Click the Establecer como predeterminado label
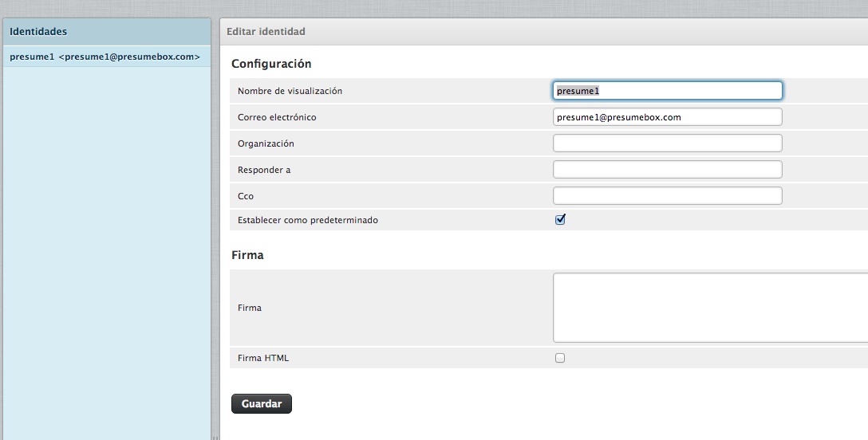The width and height of the screenshot is (868, 440). coord(308,220)
